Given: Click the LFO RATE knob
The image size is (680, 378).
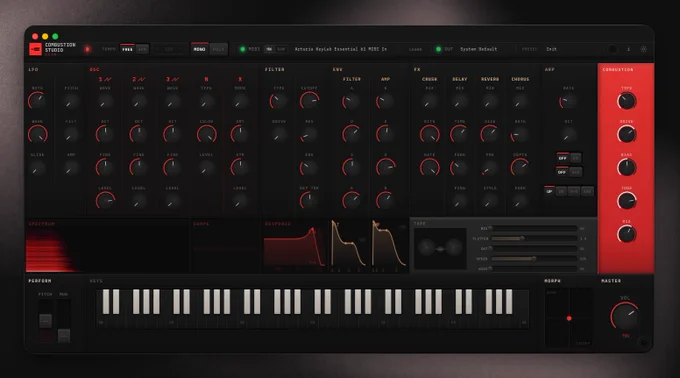Looking at the screenshot, I should pyautogui.click(x=37, y=101).
